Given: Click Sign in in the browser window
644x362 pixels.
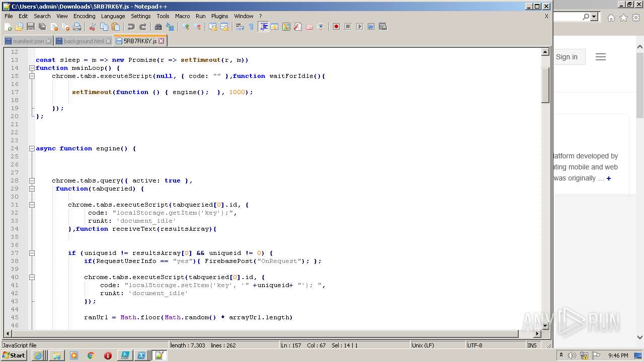Looking at the screenshot, I should click(x=567, y=57).
